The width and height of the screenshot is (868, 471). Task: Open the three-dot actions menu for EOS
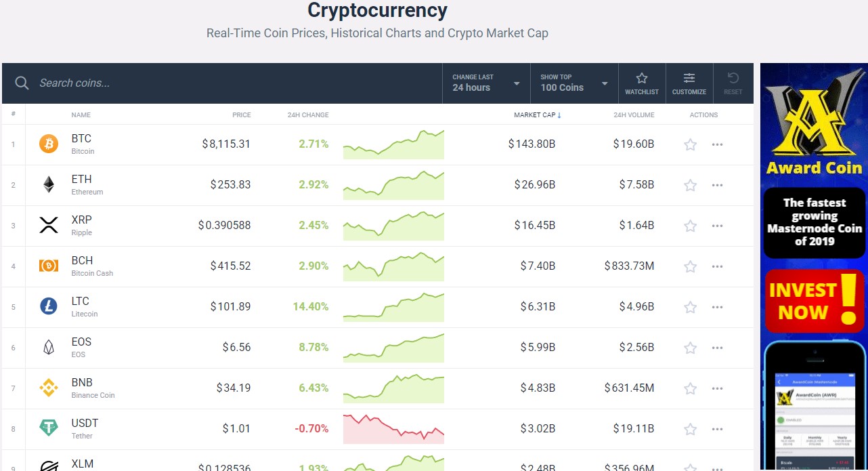[x=718, y=348]
